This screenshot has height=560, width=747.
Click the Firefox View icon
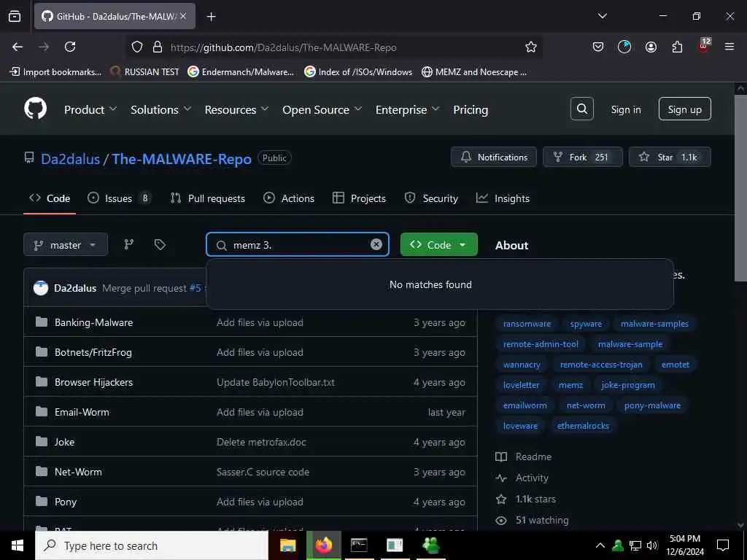tap(15, 16)
